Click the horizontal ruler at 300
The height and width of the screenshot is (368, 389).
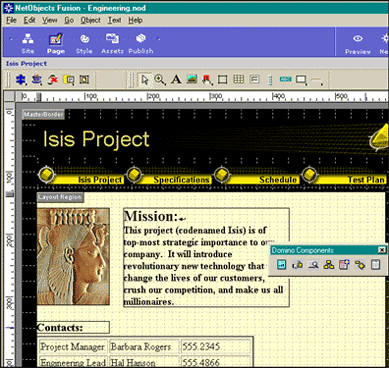[216, 96]
